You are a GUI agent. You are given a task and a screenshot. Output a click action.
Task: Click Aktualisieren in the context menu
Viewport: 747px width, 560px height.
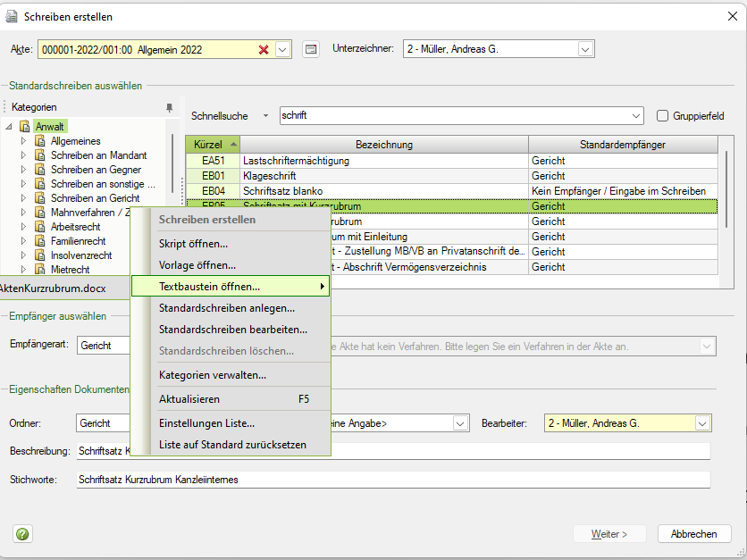(x=231, y=399)
